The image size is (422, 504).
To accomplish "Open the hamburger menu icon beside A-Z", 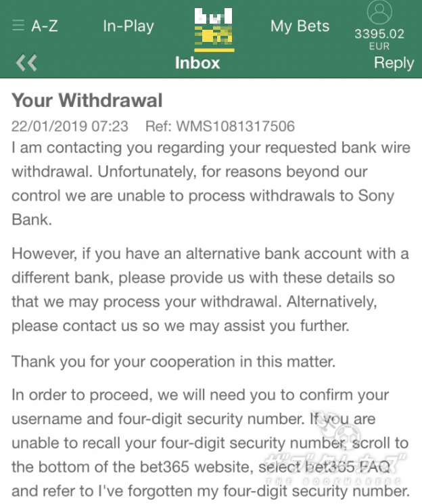I will tap(18, 26).
